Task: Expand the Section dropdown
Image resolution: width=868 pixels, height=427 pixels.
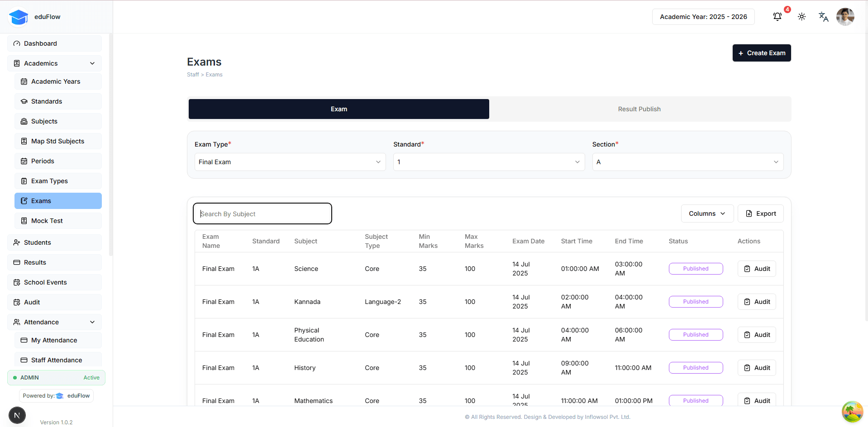Action: (x=687, y=162)
